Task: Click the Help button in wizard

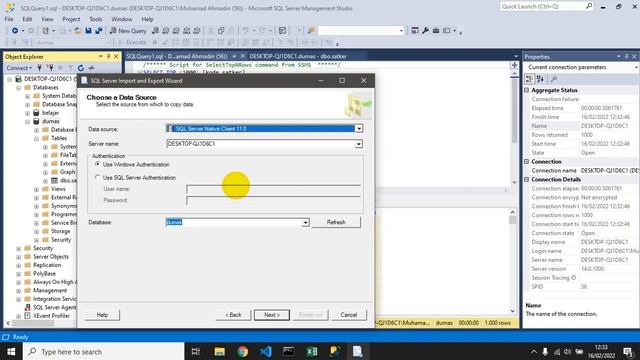Action: point(102,315)
